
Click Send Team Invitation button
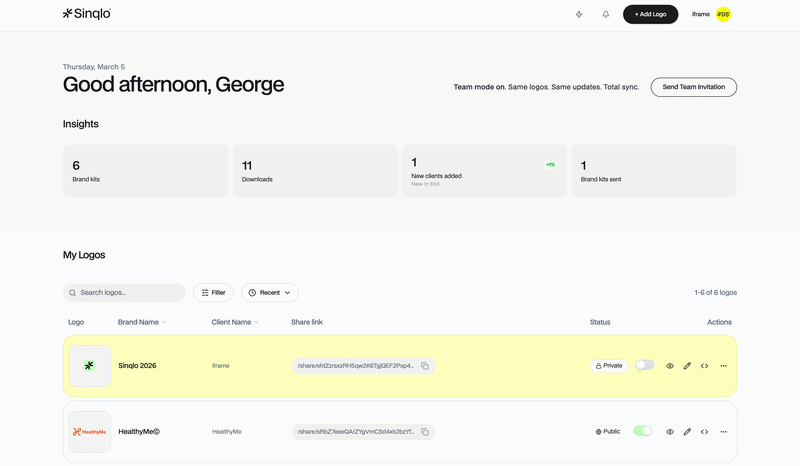coord(693,87)
